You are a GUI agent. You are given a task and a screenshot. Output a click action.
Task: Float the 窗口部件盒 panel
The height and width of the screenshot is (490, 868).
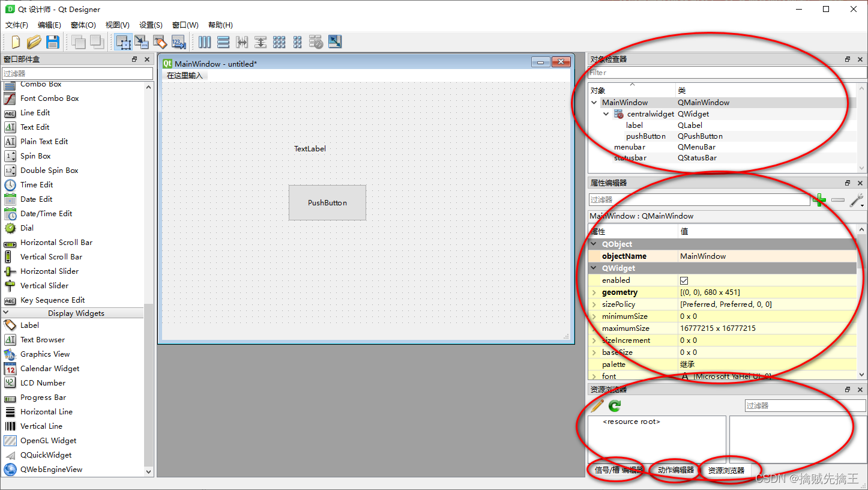click(134, 59)
